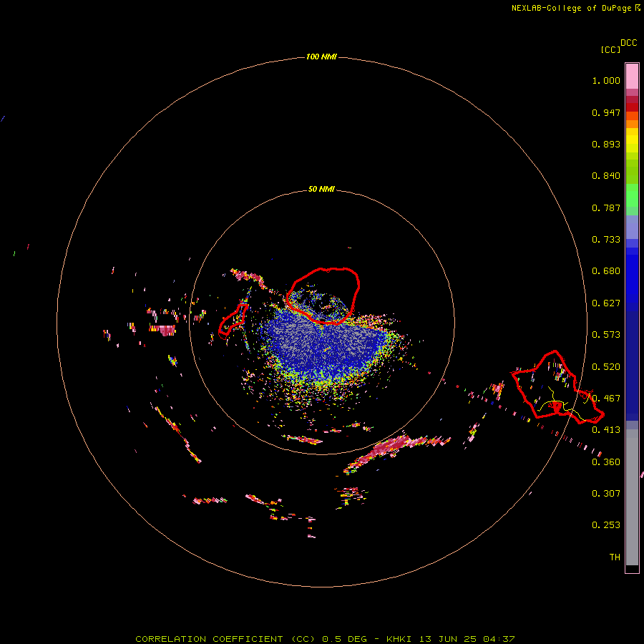
Task: Click the 0.307 scale value
Action: pyautogui.click(x=606, y=494)
